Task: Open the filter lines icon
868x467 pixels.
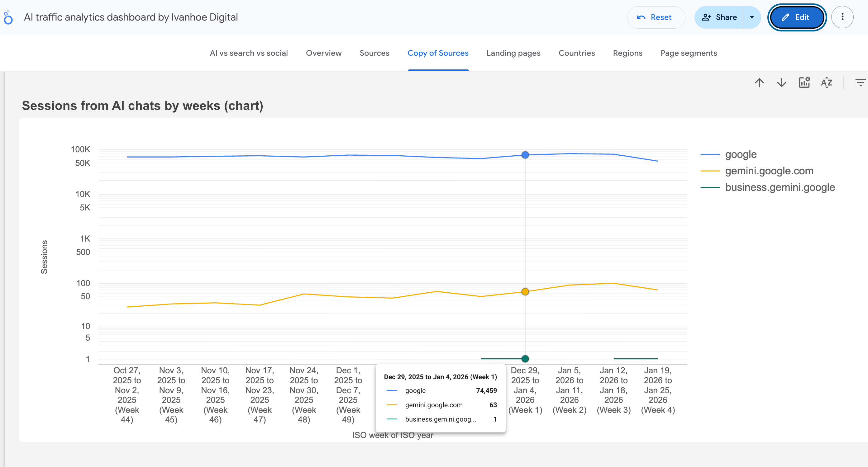Action: click(x=860, y=83)
